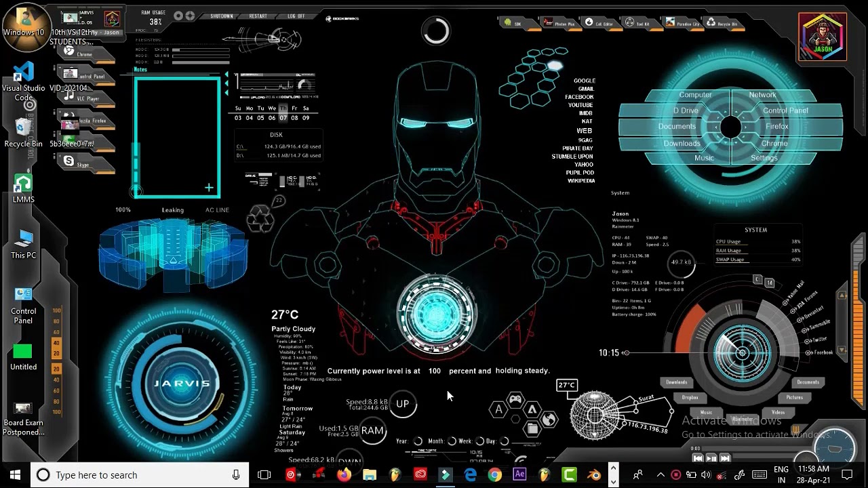868x488 pixels.
Task: Open Microsoft Edge from the taskbar
Action: pos(470,474)
